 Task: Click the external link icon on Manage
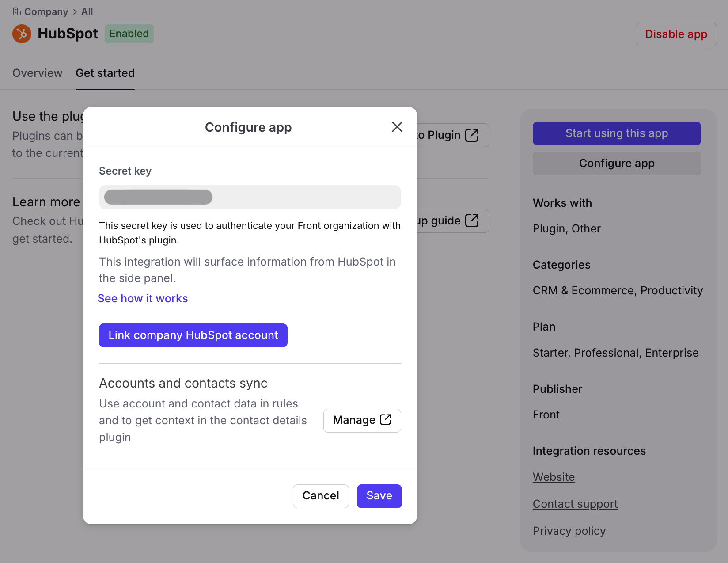point(386,420)
